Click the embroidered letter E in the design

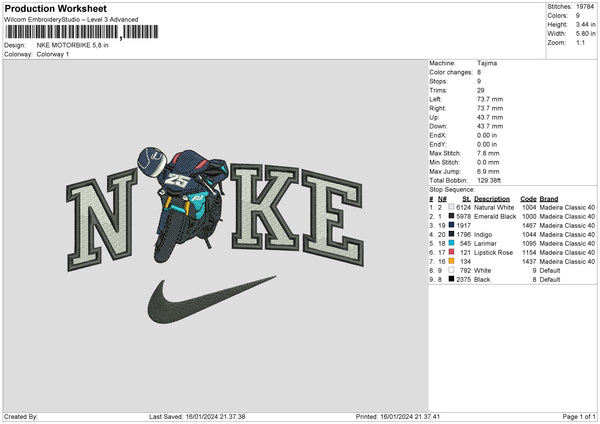coord(333,219)
